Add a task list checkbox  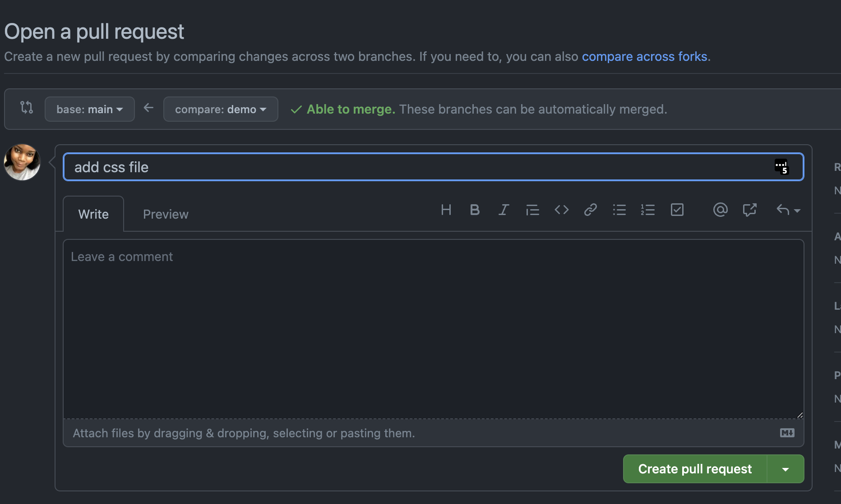click(x=677, y=210)
